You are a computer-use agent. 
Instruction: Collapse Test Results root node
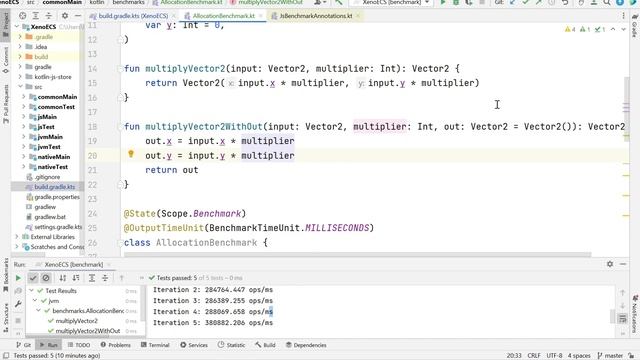tap(31, 291)
